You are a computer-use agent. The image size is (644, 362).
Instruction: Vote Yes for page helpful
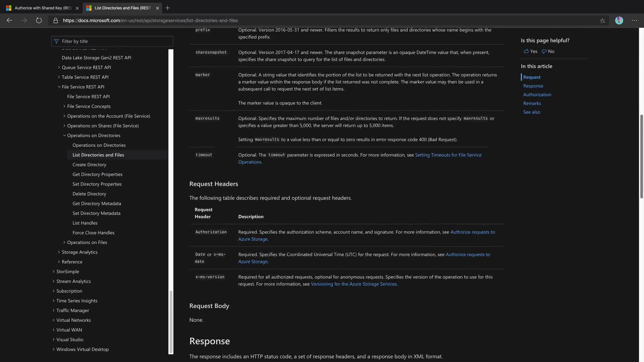click(530, 51)
